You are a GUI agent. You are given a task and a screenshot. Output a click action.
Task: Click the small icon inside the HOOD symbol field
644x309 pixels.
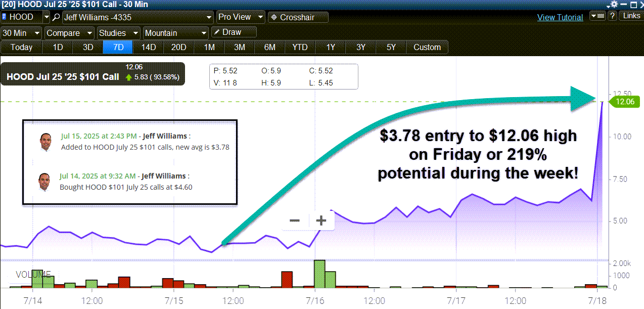[x=5, y=17]
